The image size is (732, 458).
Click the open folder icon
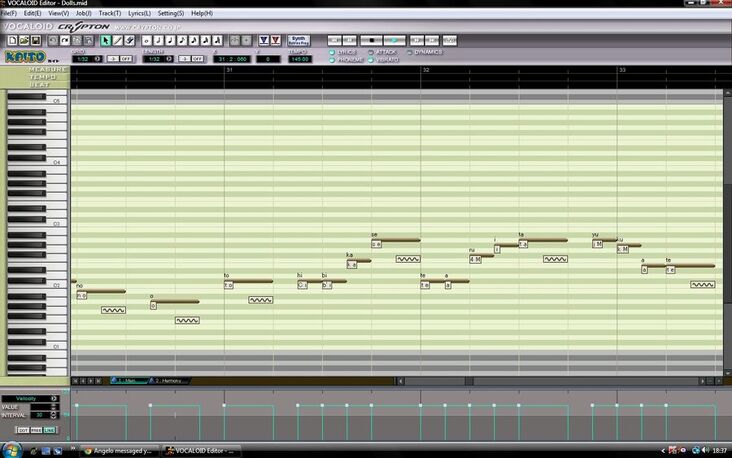point(24,41)
